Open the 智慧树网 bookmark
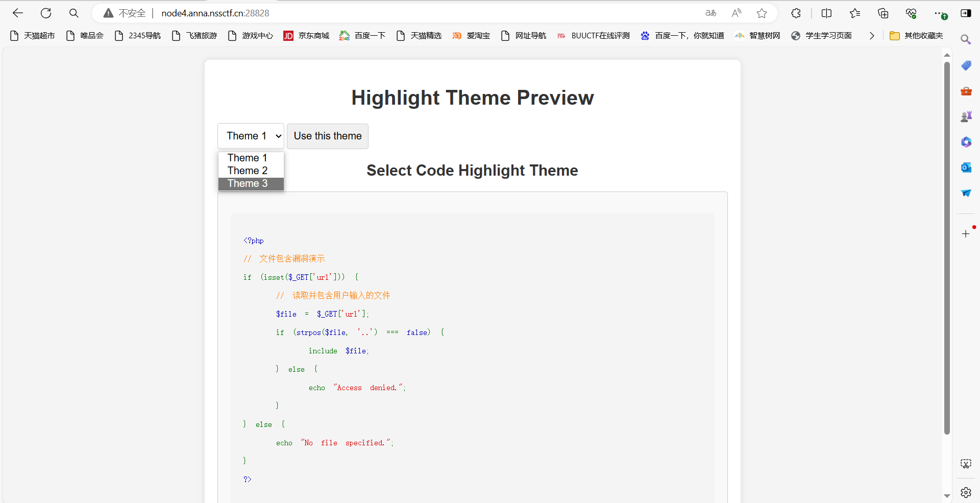The width and height of the screenshot is (980, 503). [757, 36]
